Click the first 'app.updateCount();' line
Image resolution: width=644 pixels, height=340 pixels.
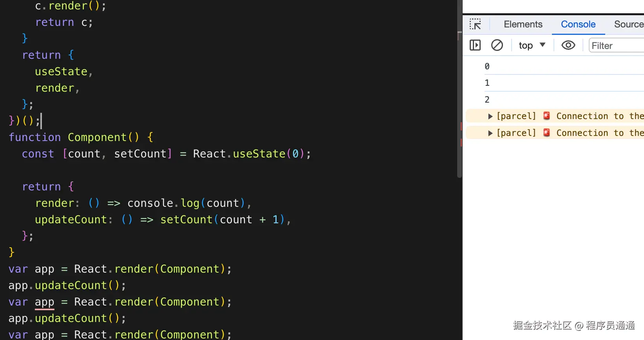coord(67,285)
